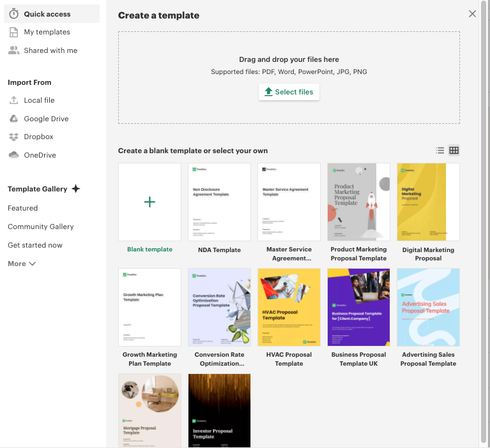The width and height of the screenshot is (490, 448).
Task: Expand the More section chevron
Action: pyautogui.click(x=32, y=264)
